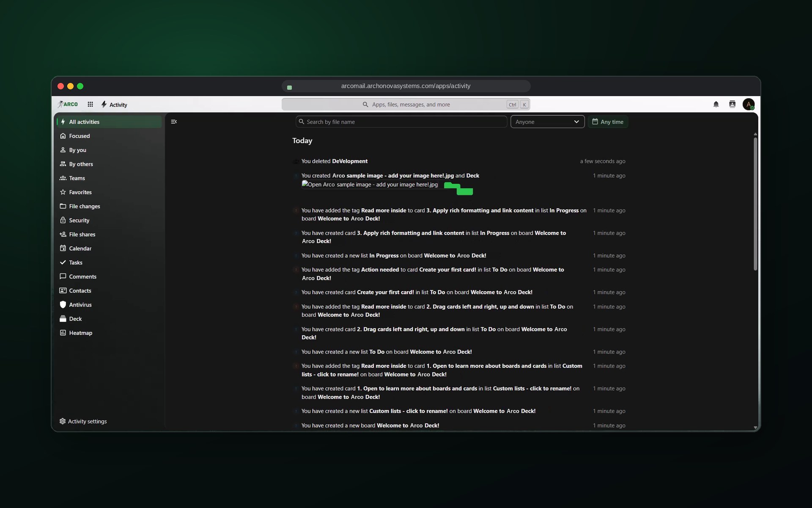This screenshot has width=812, height=508.
Task: Open the Focused activity filter
Action: [x=109, y=136]
